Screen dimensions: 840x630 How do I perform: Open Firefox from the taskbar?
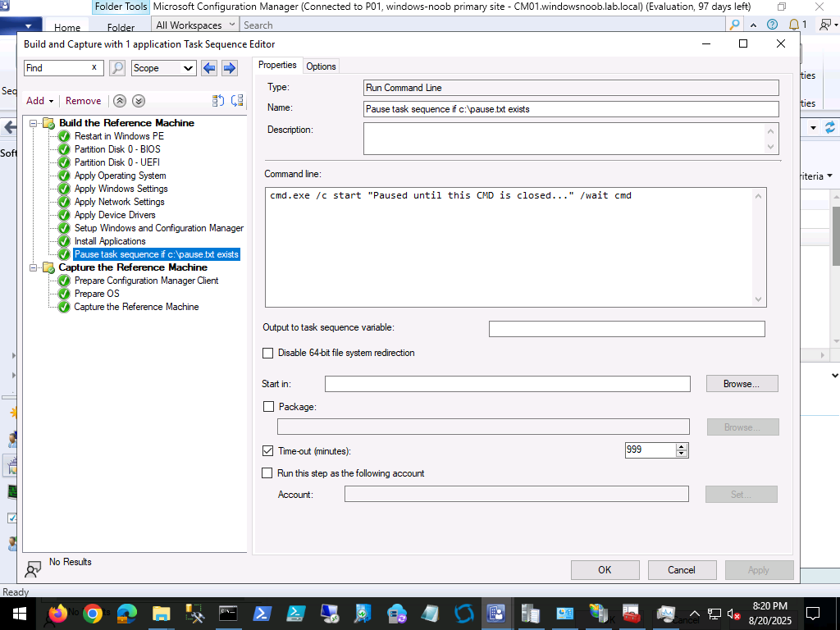point(57,614)
